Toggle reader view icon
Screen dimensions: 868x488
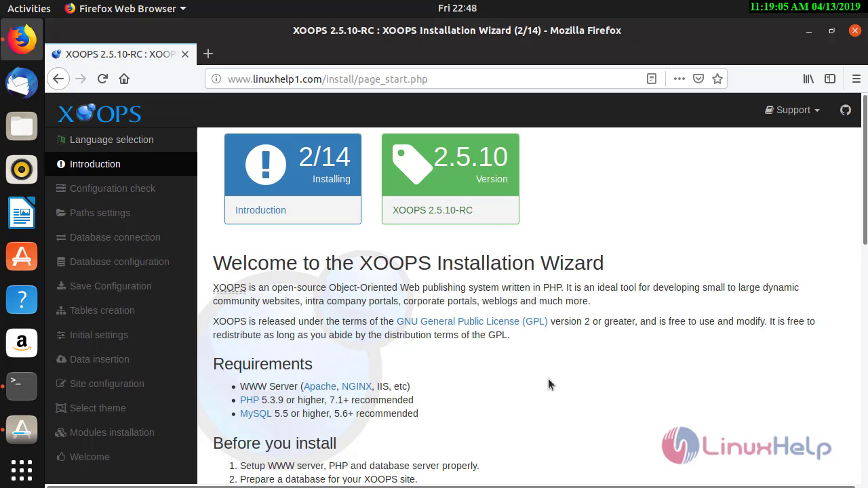[x=652, y=79]
